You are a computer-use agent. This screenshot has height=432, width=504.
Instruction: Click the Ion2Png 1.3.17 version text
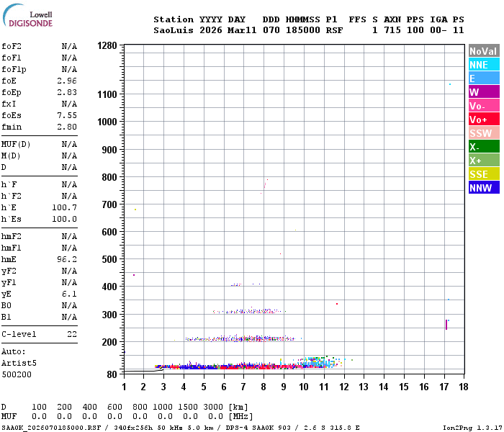[x=472, y=428]
